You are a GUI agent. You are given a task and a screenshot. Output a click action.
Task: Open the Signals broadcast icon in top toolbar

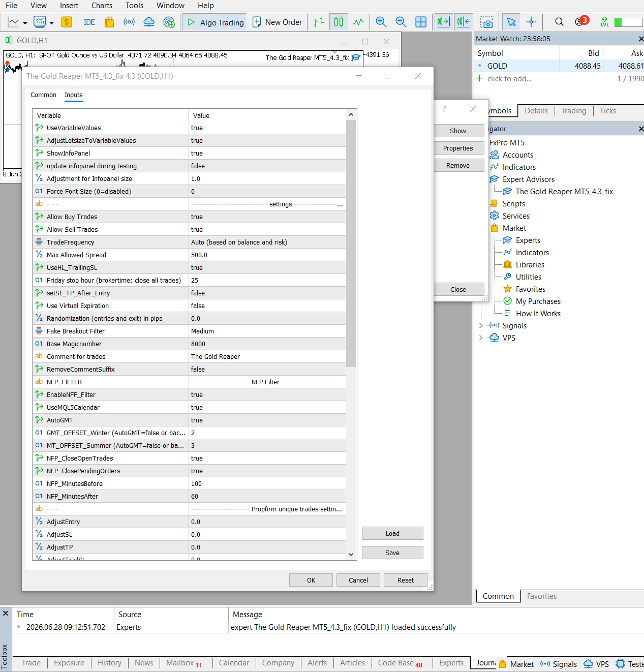[129, 22]
